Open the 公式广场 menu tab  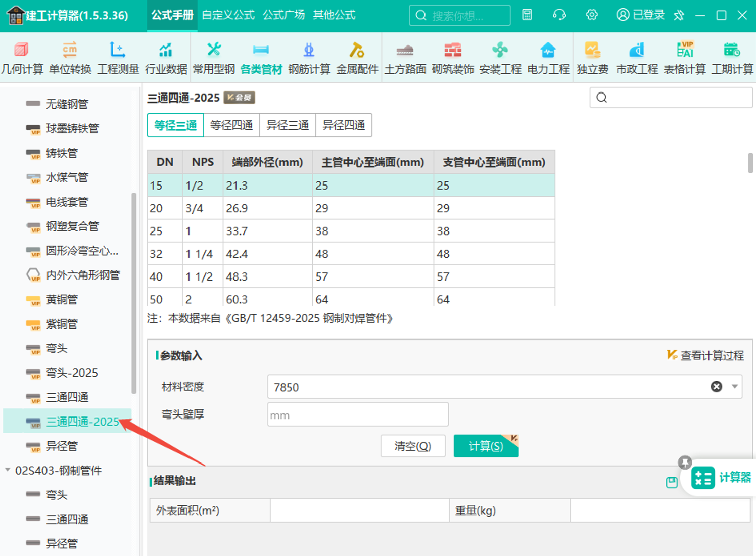[283, 15]
